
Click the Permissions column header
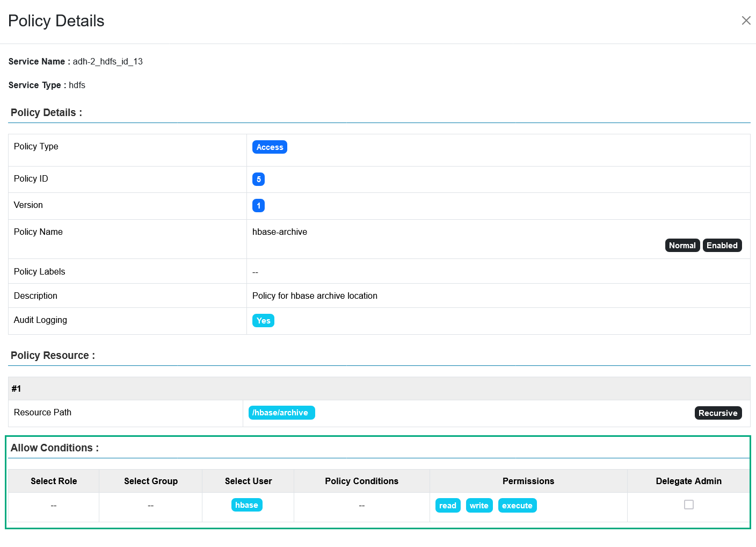click(528, 481)
